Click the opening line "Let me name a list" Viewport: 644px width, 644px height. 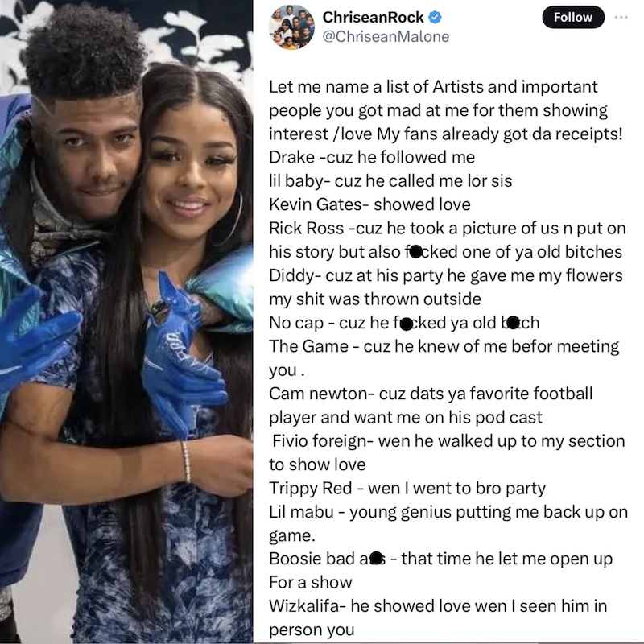pyautogui.click(x=433, y=87)
